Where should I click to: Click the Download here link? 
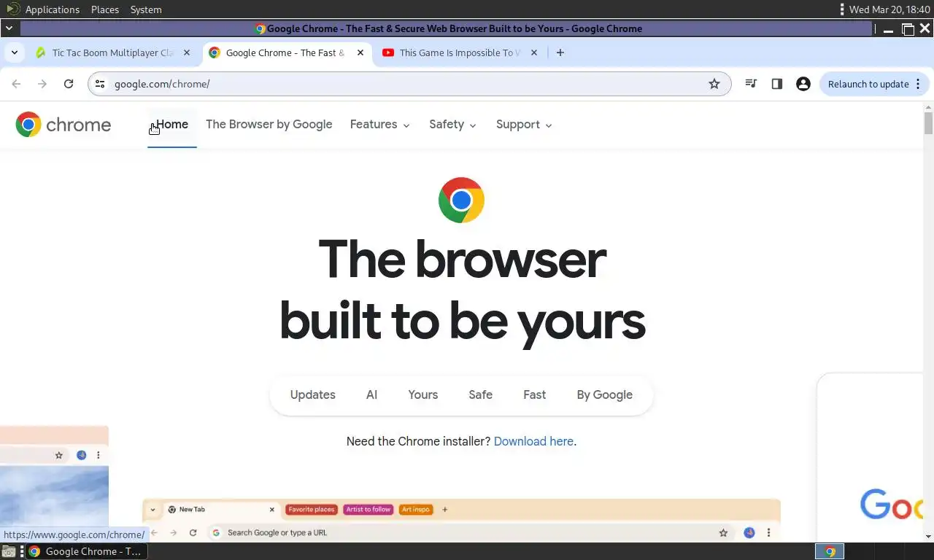533,441
